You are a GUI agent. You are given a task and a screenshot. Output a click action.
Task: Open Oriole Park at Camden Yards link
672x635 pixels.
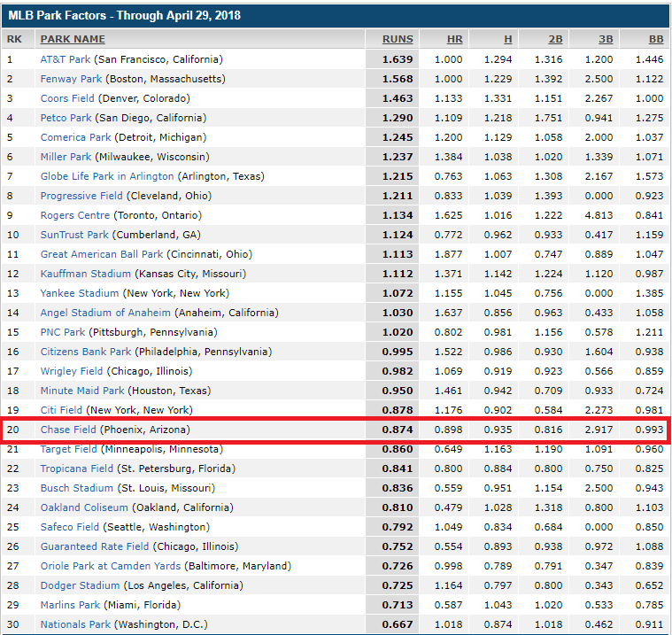[x=111, y=566]
